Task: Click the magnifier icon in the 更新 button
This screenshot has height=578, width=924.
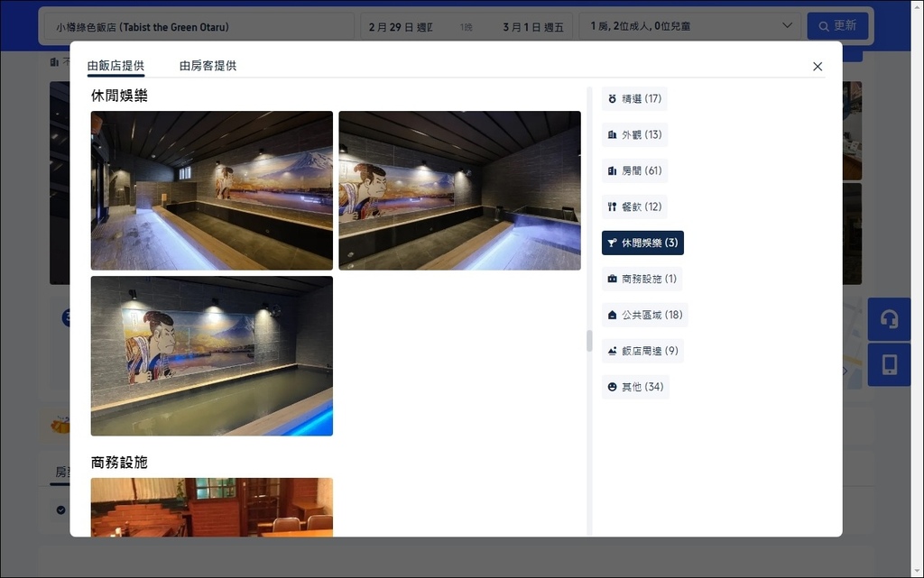Action: click(824, 26)
